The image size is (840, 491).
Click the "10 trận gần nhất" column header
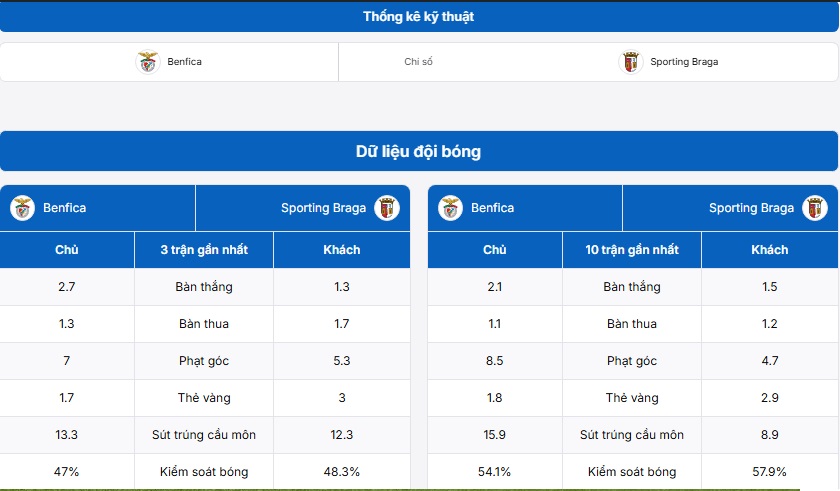tap(632, 250)
